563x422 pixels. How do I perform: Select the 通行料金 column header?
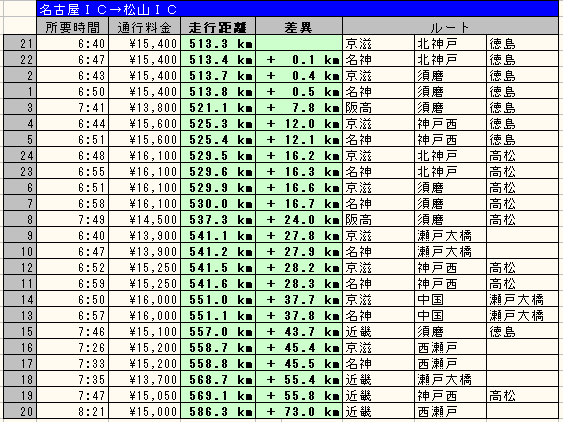(144, 26)
